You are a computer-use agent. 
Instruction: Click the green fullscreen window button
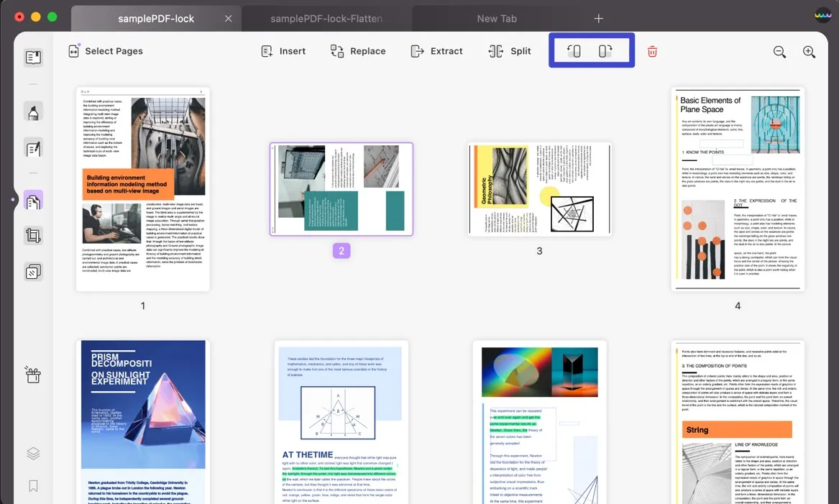pyautogui.click(x=52, y=17)
